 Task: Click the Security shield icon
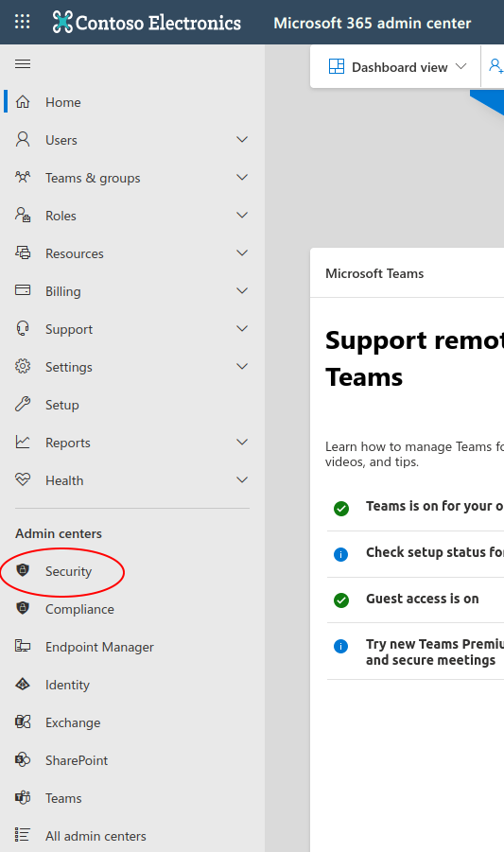pyautogui.click(x=23, y=570)
